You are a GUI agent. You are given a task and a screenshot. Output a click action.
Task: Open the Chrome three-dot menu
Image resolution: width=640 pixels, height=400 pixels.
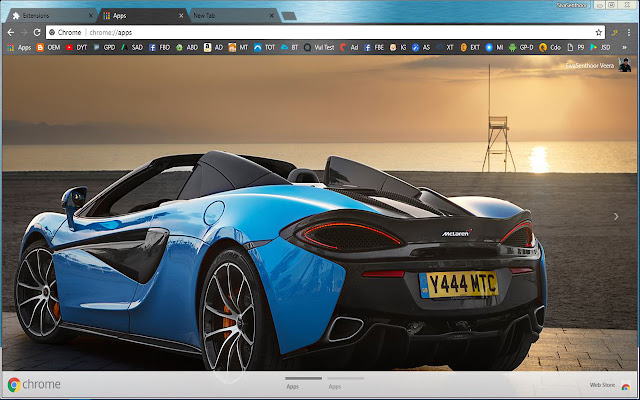[630, 32]
